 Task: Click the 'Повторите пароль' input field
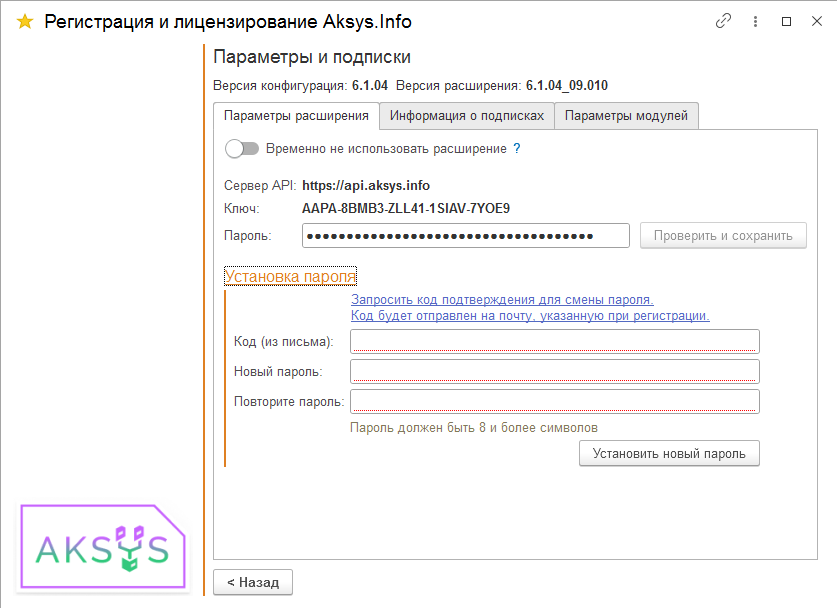tap(555, 401)
